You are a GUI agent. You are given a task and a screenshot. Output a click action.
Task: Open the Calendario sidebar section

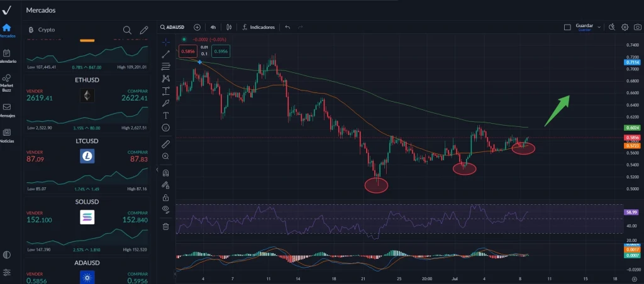click(6, 56)
